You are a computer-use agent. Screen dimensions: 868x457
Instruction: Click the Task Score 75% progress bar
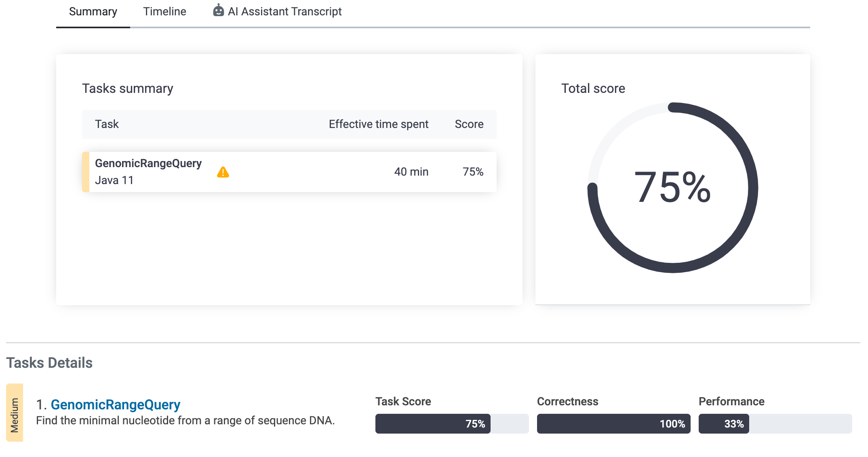click(x=451, y=423)
